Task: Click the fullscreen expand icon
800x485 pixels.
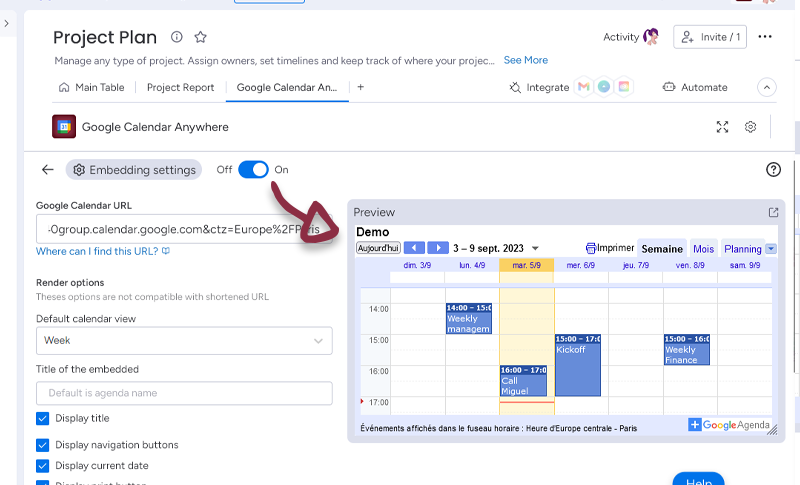Action: click(x=723, y=127)
